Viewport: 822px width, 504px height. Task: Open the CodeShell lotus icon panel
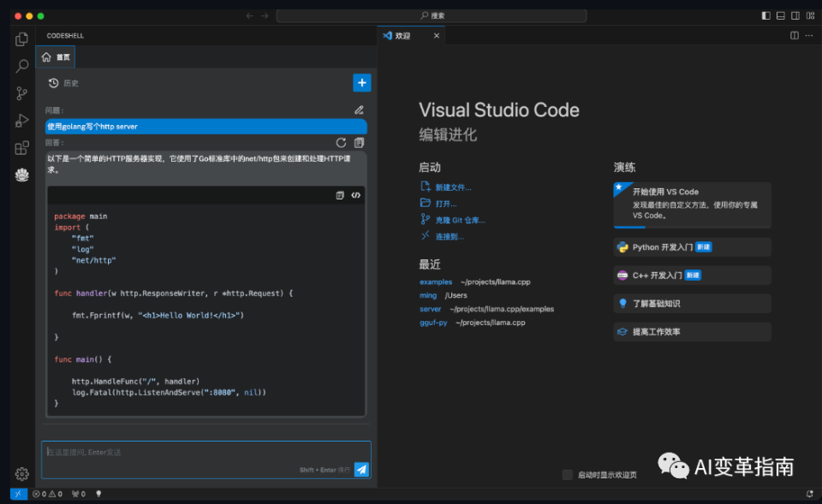click(x=22, y=175)
